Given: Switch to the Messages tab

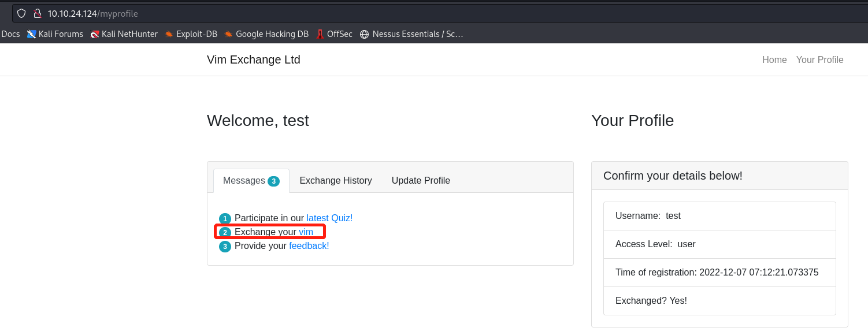Looking at the screenshot, I should (251, 181).
